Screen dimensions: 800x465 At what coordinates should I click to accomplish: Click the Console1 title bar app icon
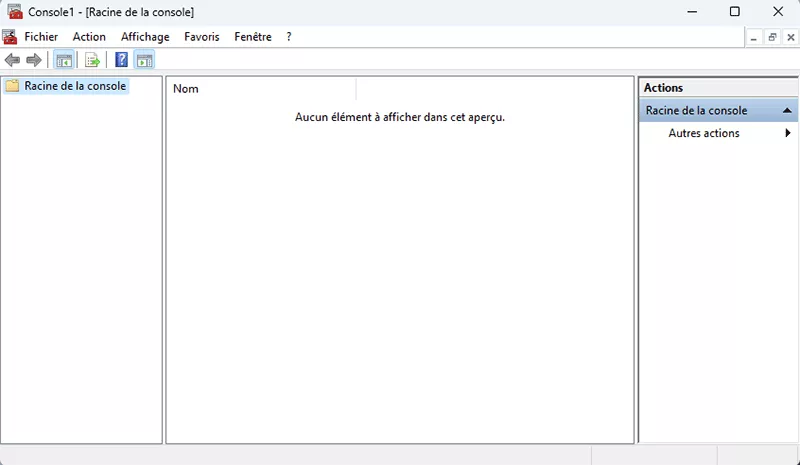pyautogui.click(x=15, y=11)
